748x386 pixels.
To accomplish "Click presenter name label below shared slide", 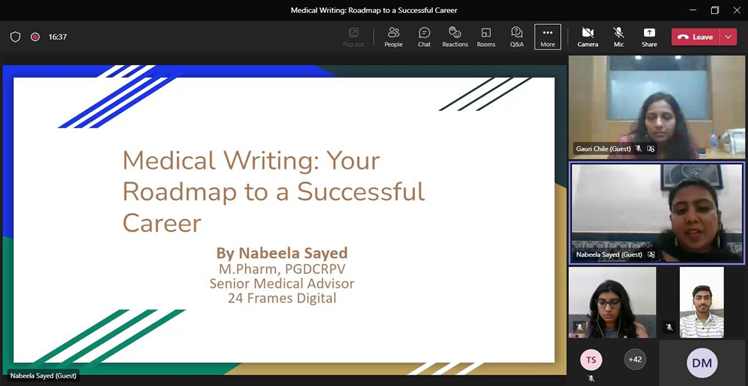I will [43, 376].
